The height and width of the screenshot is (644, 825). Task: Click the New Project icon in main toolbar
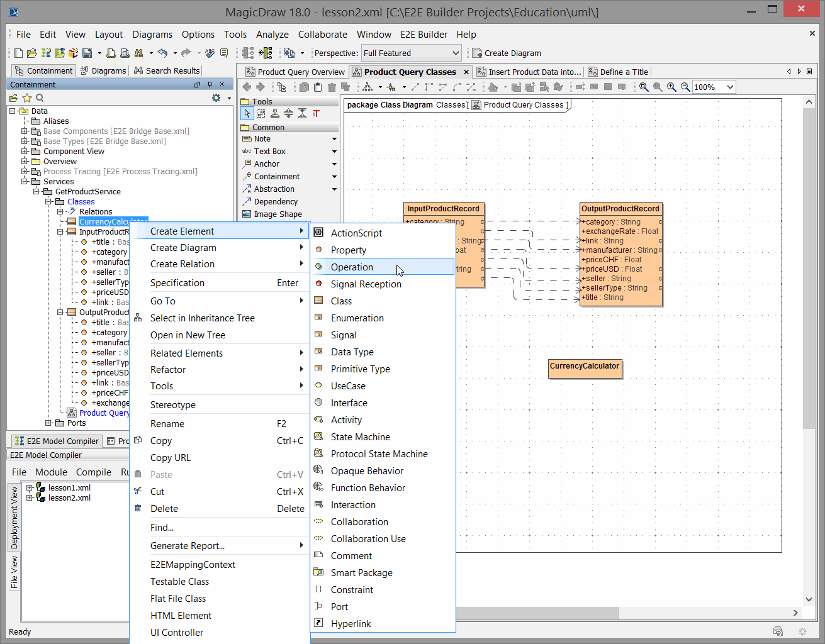pos(18,53)
